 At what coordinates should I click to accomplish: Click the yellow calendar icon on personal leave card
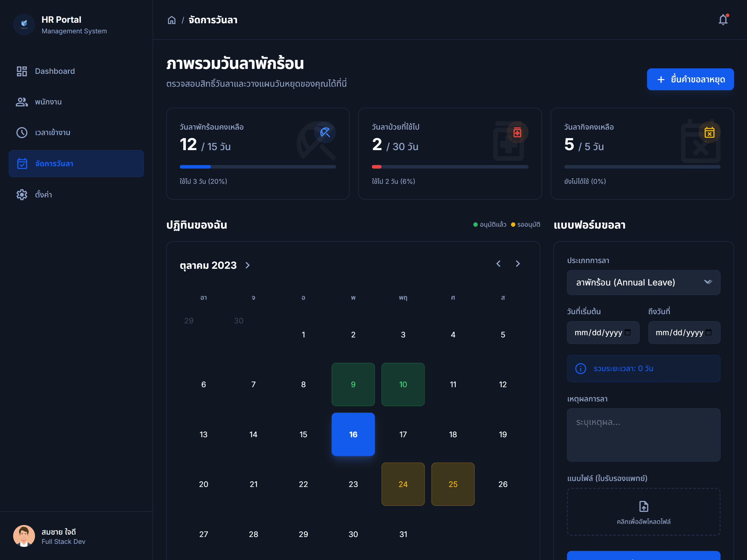709,132
